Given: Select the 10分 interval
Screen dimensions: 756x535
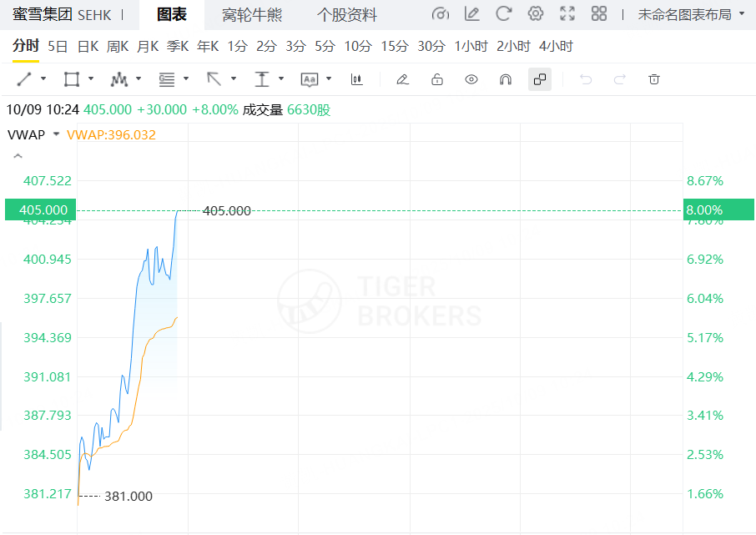Looking at the screenshot, I should pyautogui.click(x=358, y=46).
